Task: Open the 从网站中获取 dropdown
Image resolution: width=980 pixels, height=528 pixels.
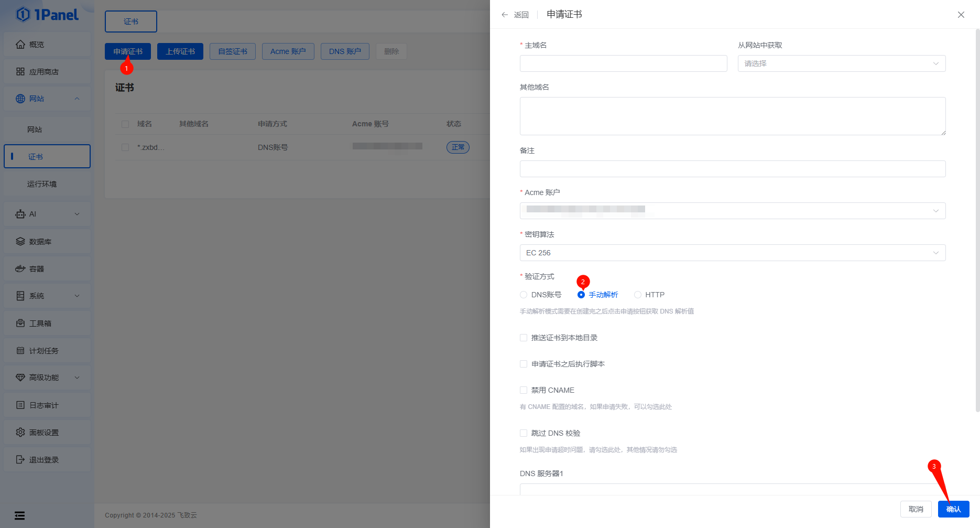Action: pos(841,63)
